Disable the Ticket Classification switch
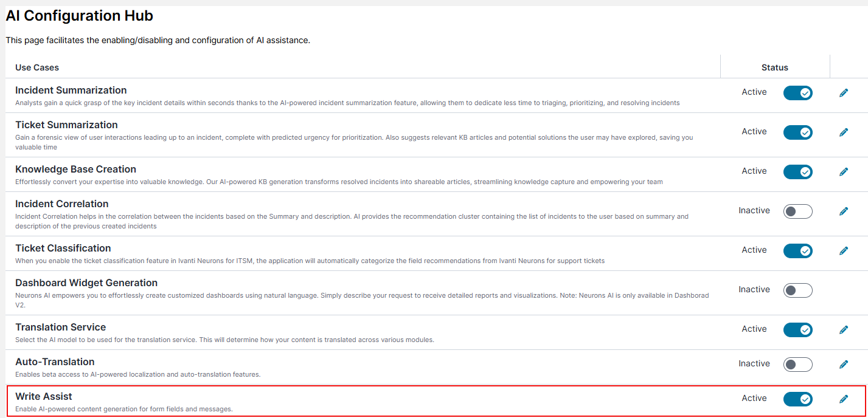Viewport: 868px width, 418px height. pyautogui.click(x=797, y=251)
